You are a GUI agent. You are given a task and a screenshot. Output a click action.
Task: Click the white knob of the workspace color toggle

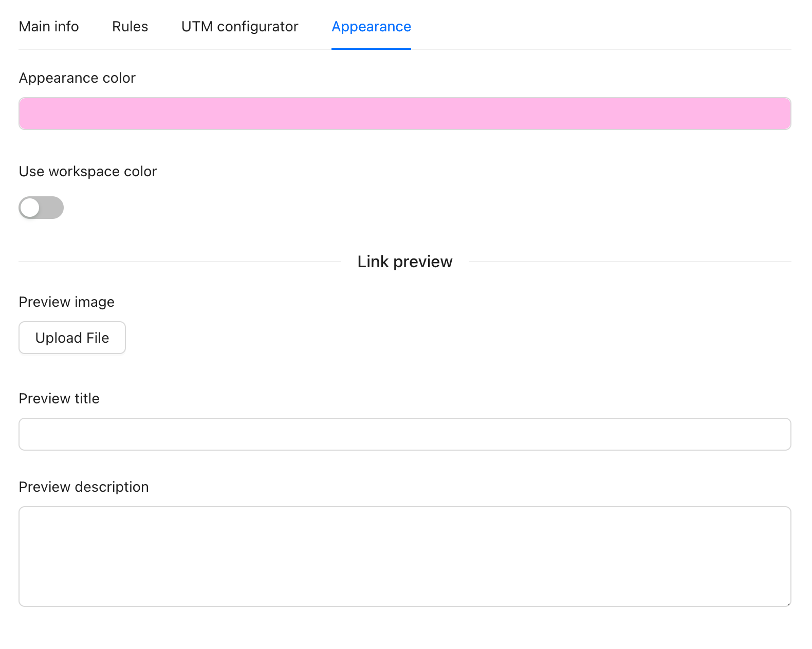pyautogui.click(x=30, y=208)
